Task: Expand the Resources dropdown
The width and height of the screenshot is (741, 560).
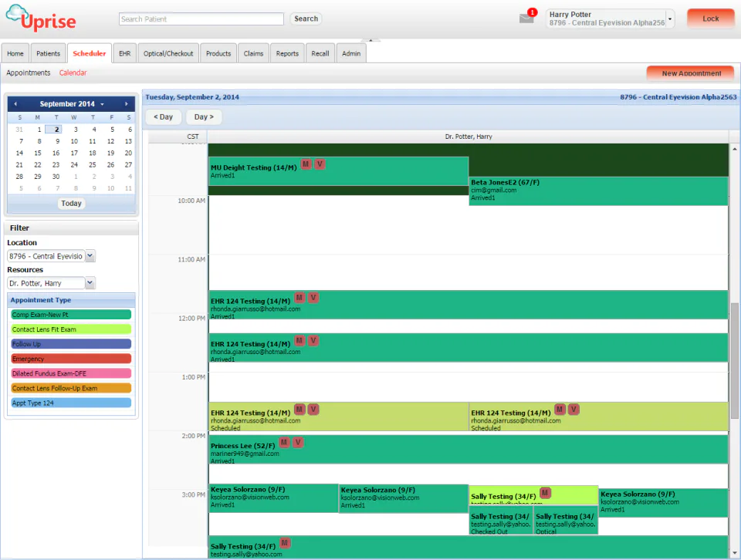Action: tap(90, 283)
